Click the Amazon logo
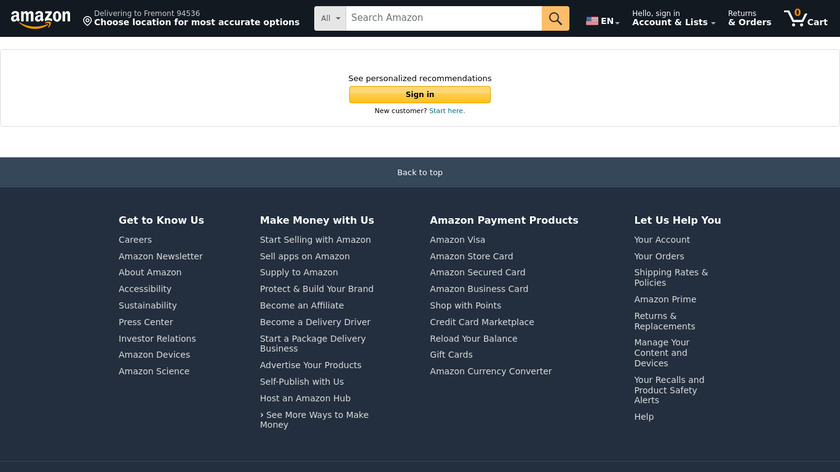This screenshot has width=840, height=472. pos(41,19)
